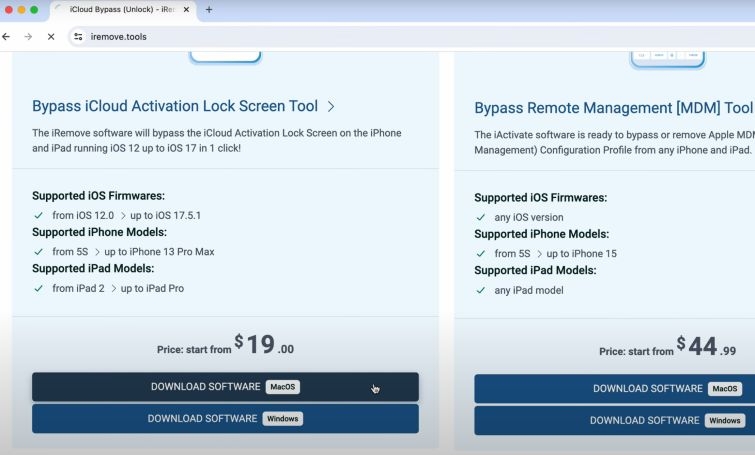755x455 pixels.
Task: Open Bypass Remote Management [MDM] Tool link
Action: [x=613, y=108]
